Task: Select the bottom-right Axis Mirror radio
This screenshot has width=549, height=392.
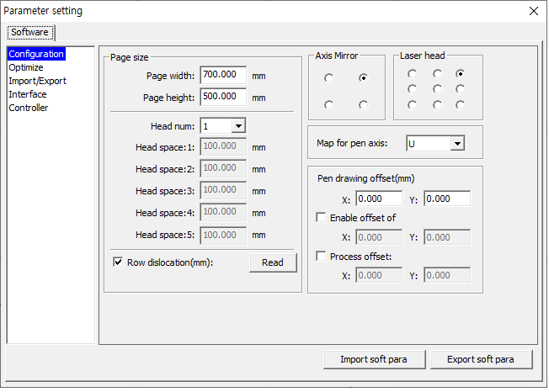Action: [x=363, y=104]
